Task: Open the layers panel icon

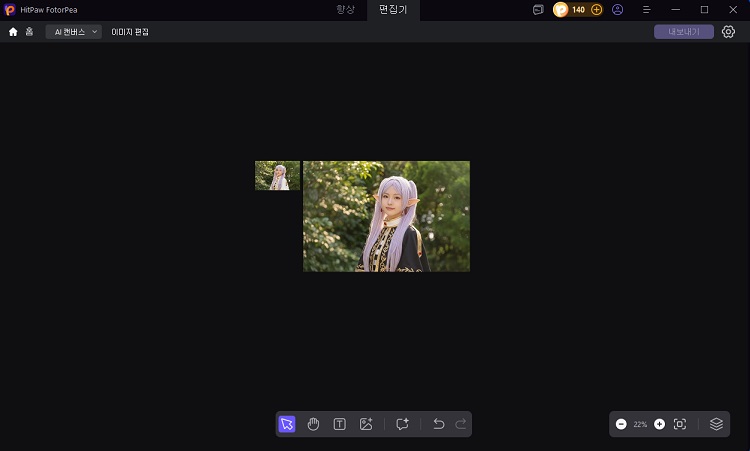Action: click(716, 424)
